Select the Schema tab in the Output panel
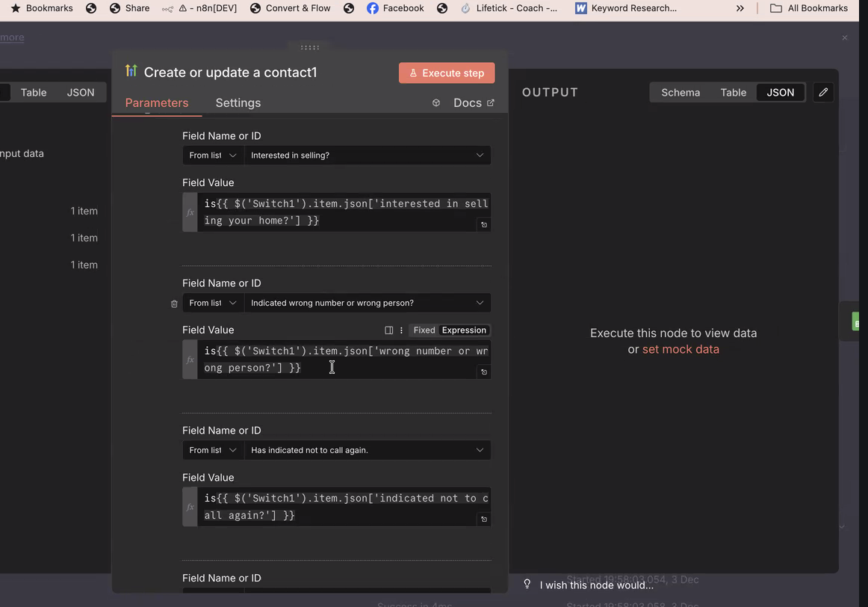The image size is (868, 607). 680,92
